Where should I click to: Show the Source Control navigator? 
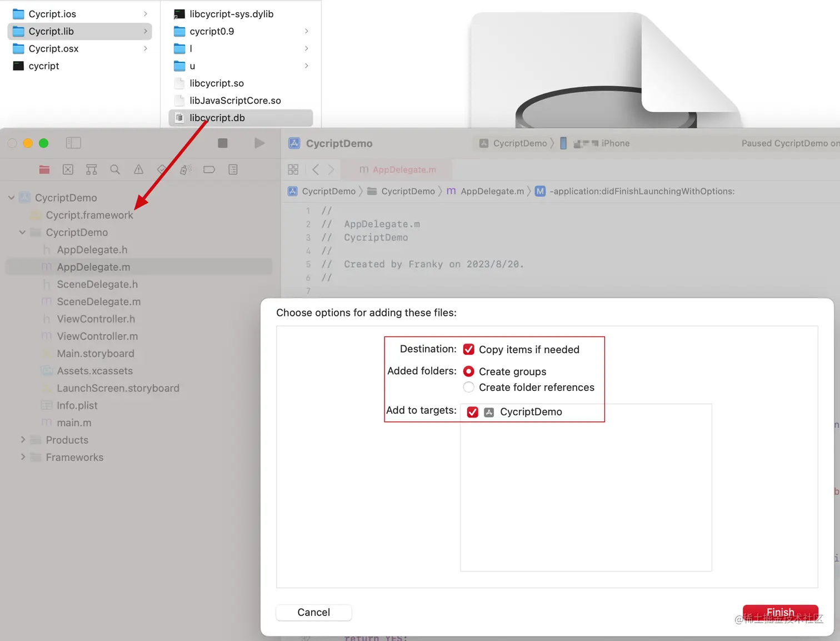click(68, 170)
